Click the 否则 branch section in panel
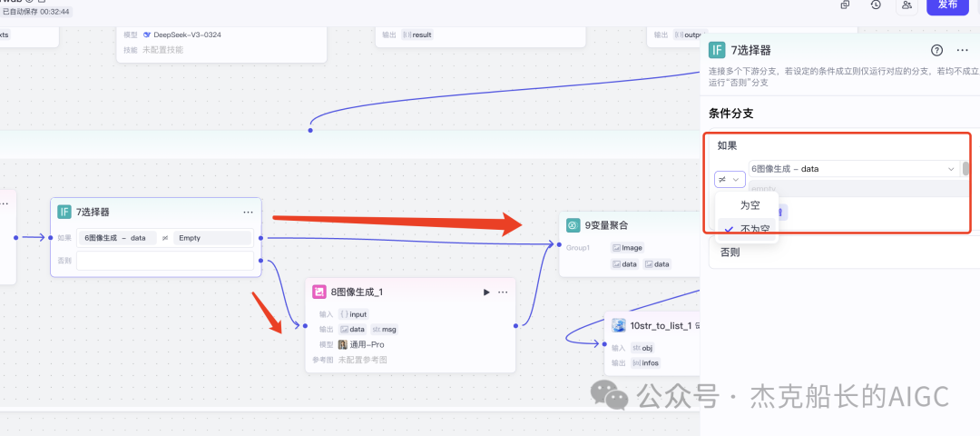Screen dimensions: 980x436 point(844,253)
